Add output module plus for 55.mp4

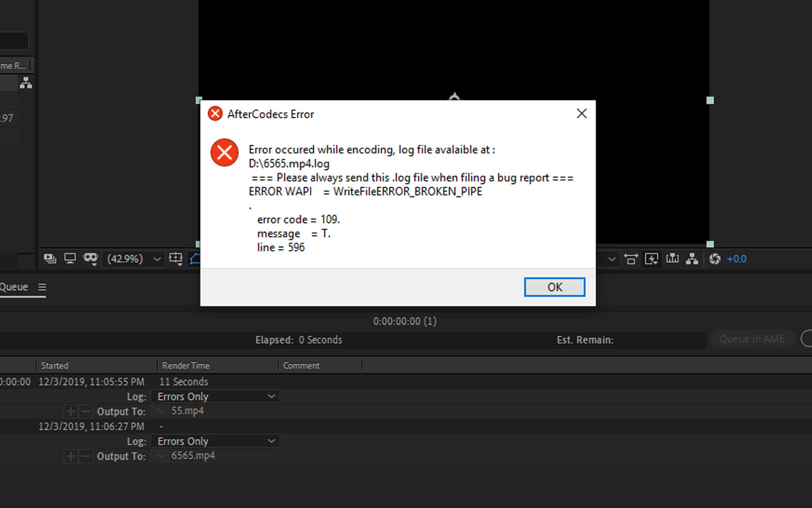[71, 411]
